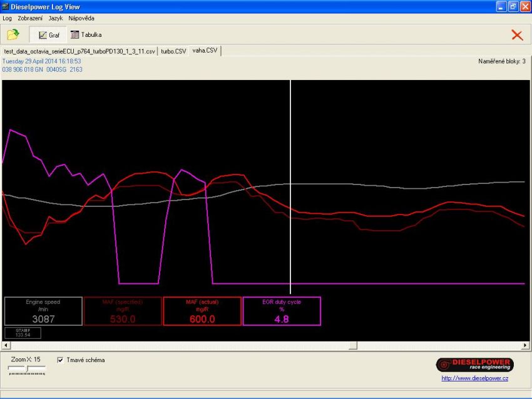This screenshot has width=532, height=399.
Task: Click the MAF (specified) value box
Action: [x=123, y=311]
